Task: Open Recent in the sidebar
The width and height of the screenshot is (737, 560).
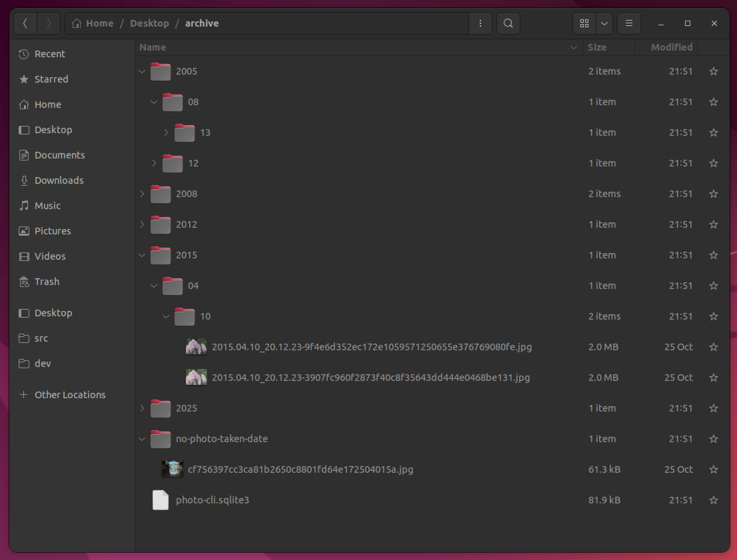Action: click(x=72, y=54)
